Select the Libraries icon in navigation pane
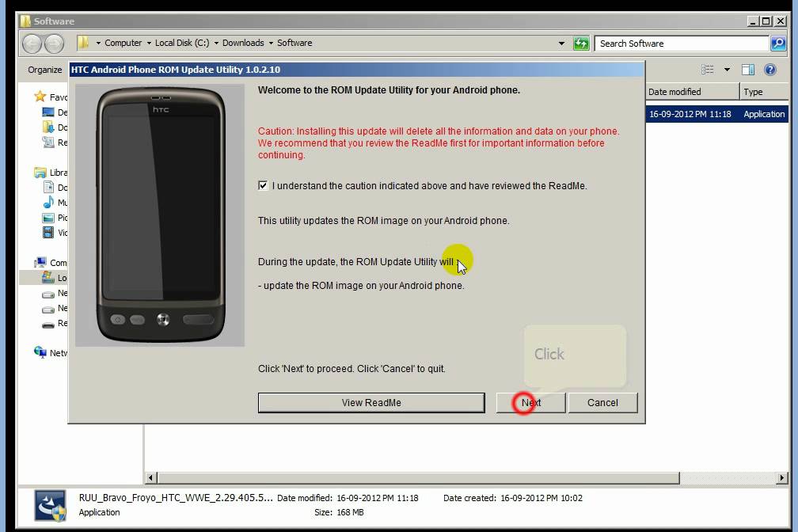Screen dimensions: 798x532 (x=40, y=173)
